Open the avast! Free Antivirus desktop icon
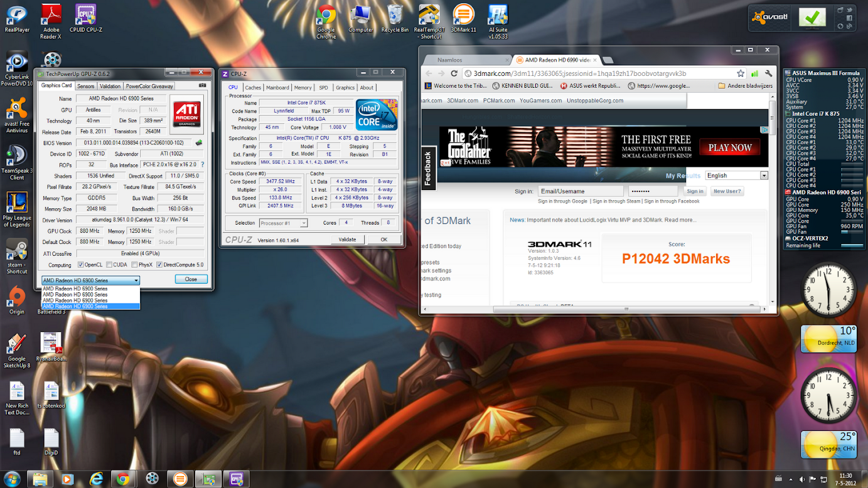This screenshot has height=488, width=868. point(17,116)
